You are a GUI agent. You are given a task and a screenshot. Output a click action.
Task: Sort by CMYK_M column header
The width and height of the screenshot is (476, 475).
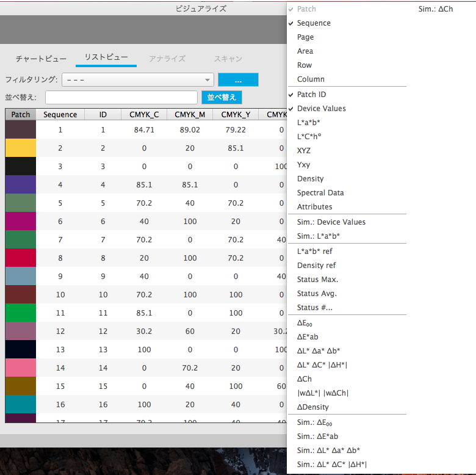190,115
